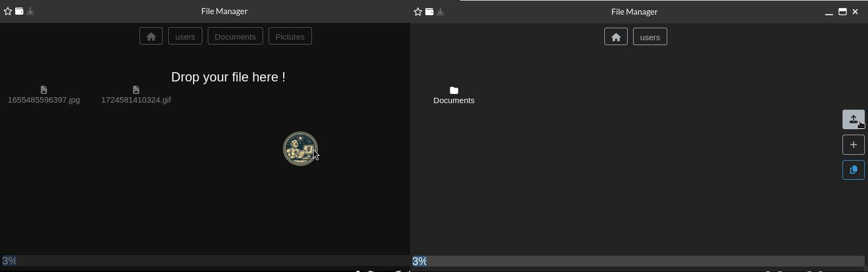Click the upload file button in right window
The width and height of the screenshot is (868, 272).
coord(853,119)
